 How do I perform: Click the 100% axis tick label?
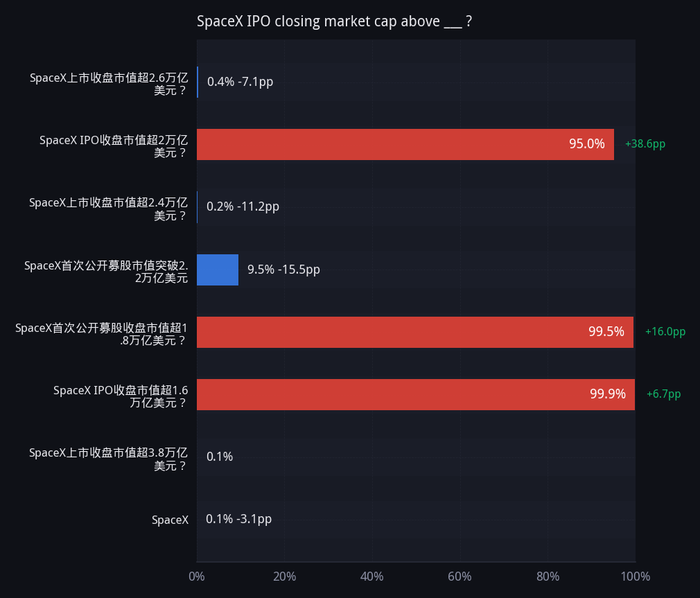(636, 577)
